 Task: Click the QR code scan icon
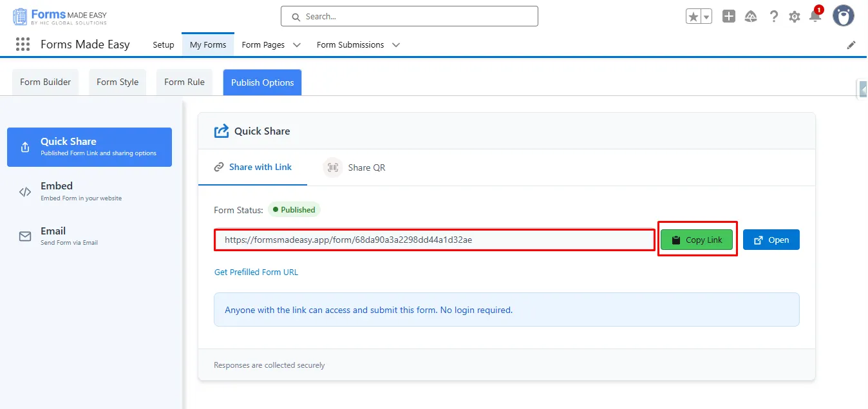tap(333, 167)
